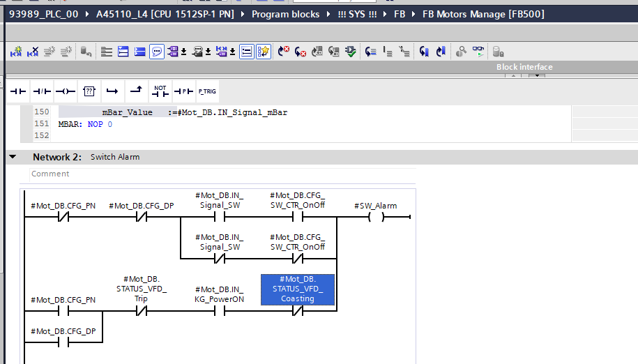638x364 pixels.
Task: Click code line 151 MBAR: NOP 0
Action: pyautogui.click(x=85, y=124)
